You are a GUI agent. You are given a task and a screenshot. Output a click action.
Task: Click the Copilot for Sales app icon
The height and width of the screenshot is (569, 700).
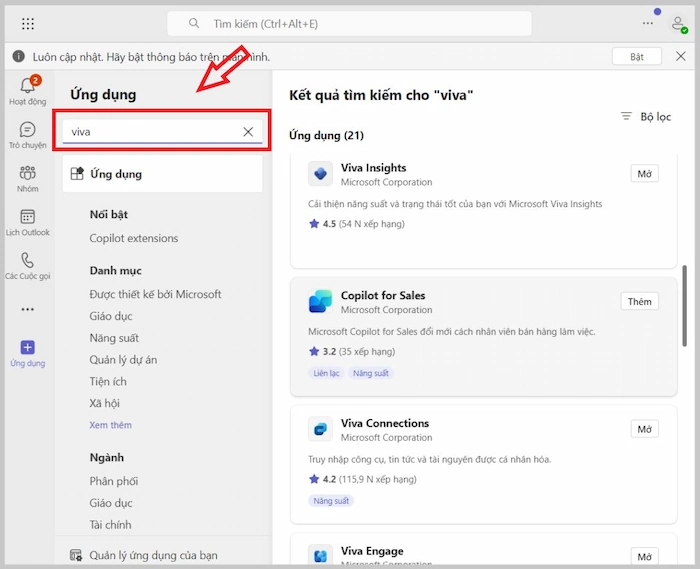tap(320, 301)
